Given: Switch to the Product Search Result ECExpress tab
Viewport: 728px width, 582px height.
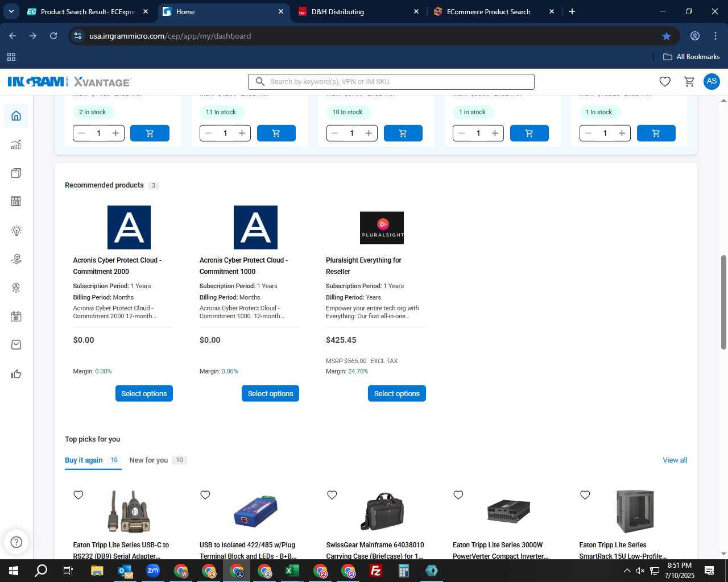Looking at the screenshot, I should [88, 11].
